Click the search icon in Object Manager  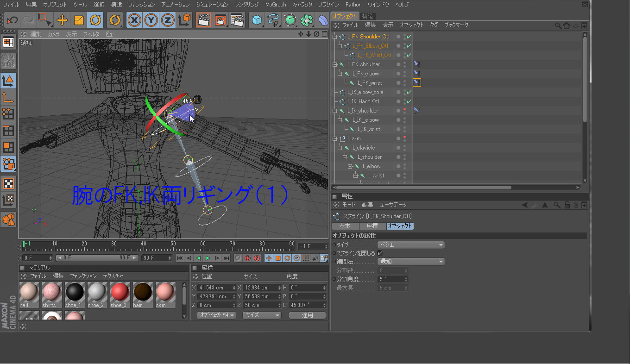[x=558, y=25]
